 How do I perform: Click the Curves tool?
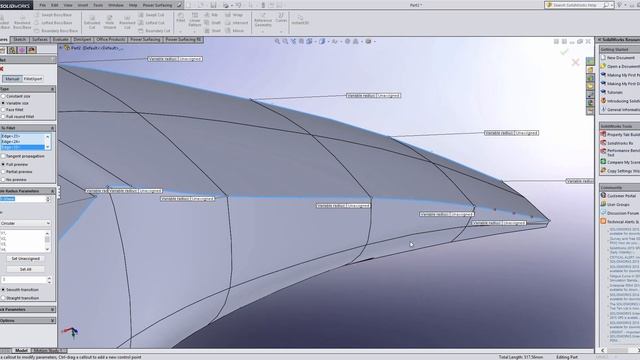(281, 17)
